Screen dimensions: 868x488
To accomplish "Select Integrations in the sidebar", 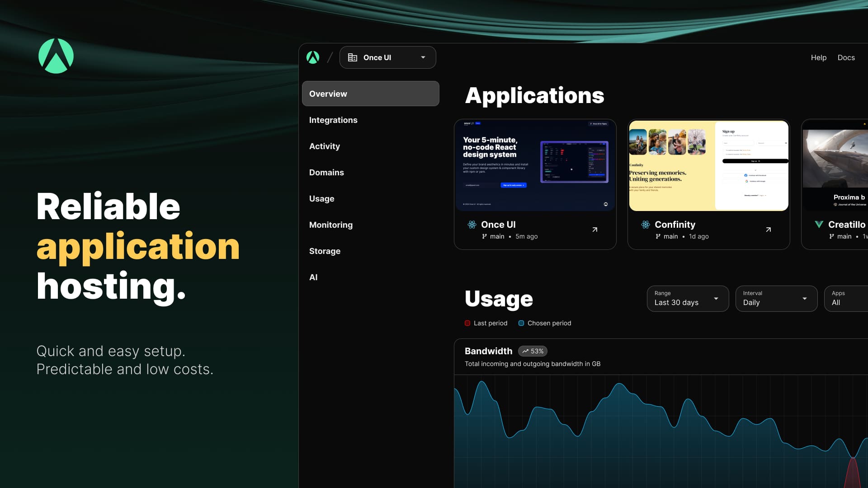I will pos(333,120).
